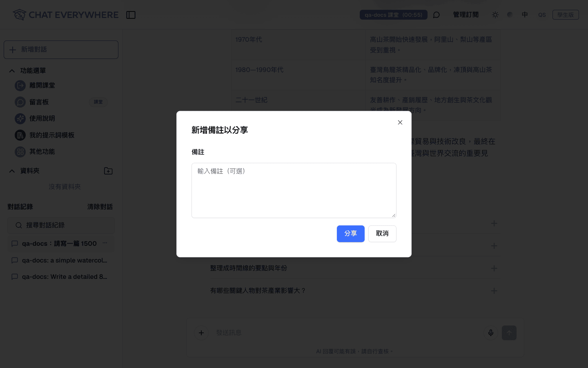Cancel sharing with the 取消 button
Viewport: 588px width, 368px height.
(x=382, y=233)
